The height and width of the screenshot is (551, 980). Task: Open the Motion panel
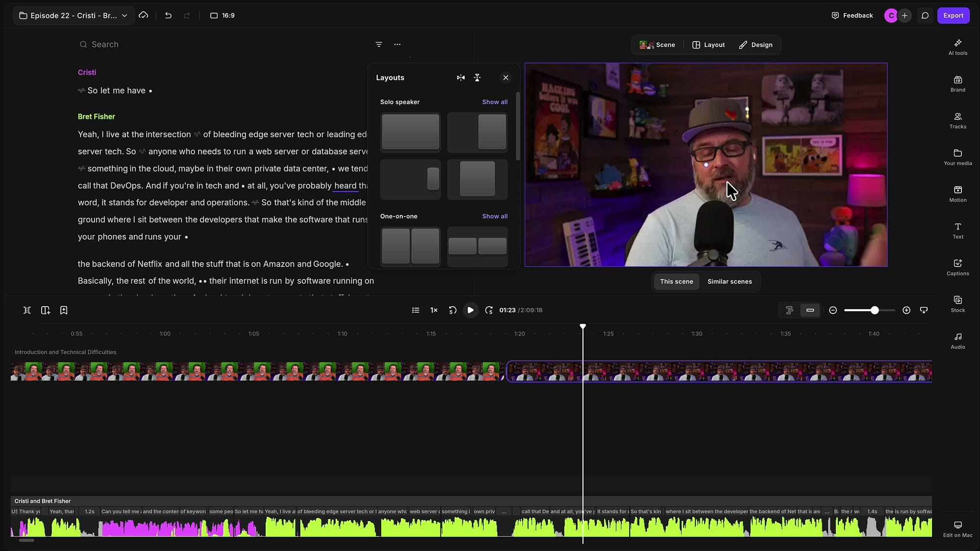[957, 194]
